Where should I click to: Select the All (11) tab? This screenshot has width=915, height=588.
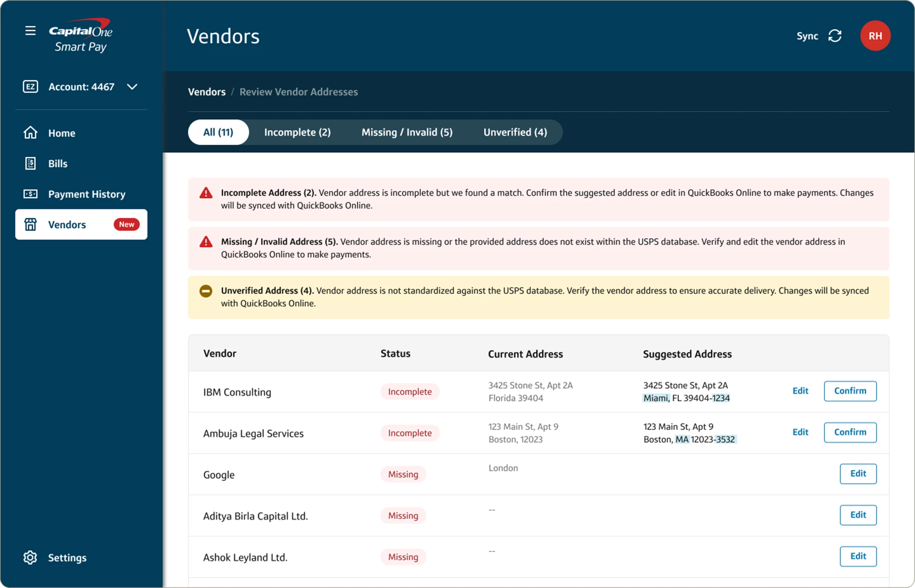(x=218, y=132)
